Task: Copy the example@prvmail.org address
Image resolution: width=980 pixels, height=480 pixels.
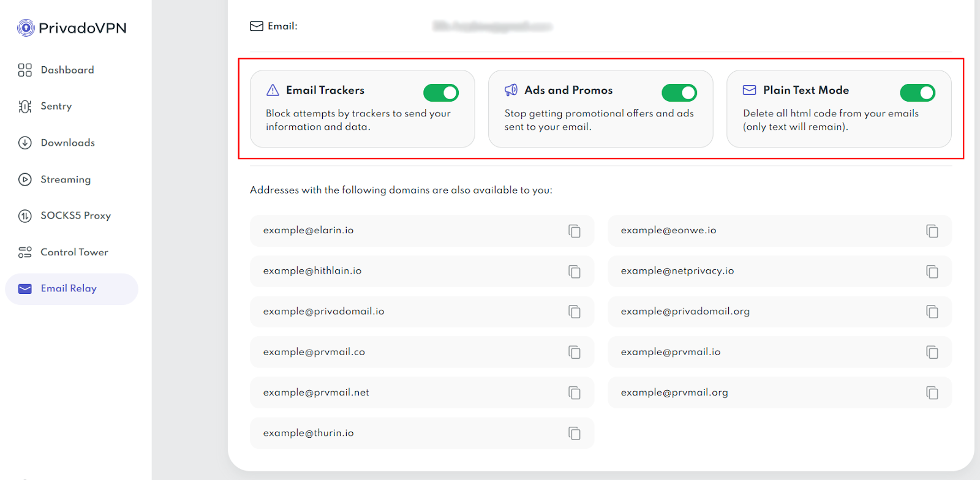Action: (x=932, y=392)
